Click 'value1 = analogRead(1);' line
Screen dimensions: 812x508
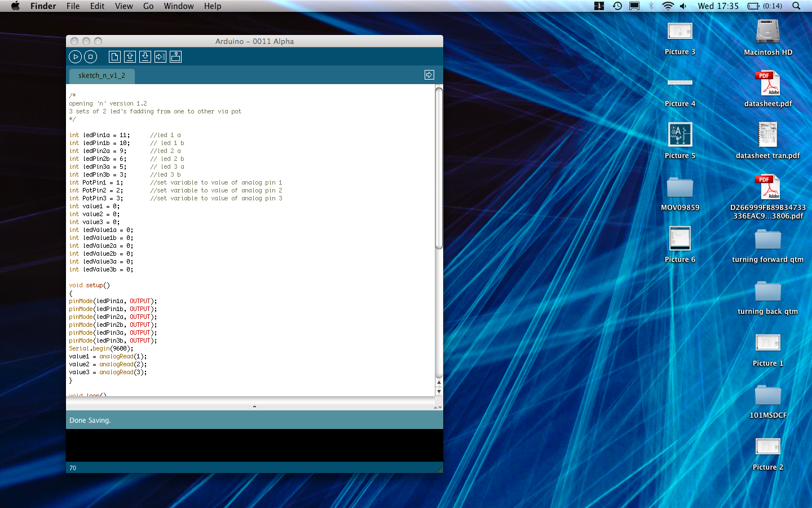108,357
